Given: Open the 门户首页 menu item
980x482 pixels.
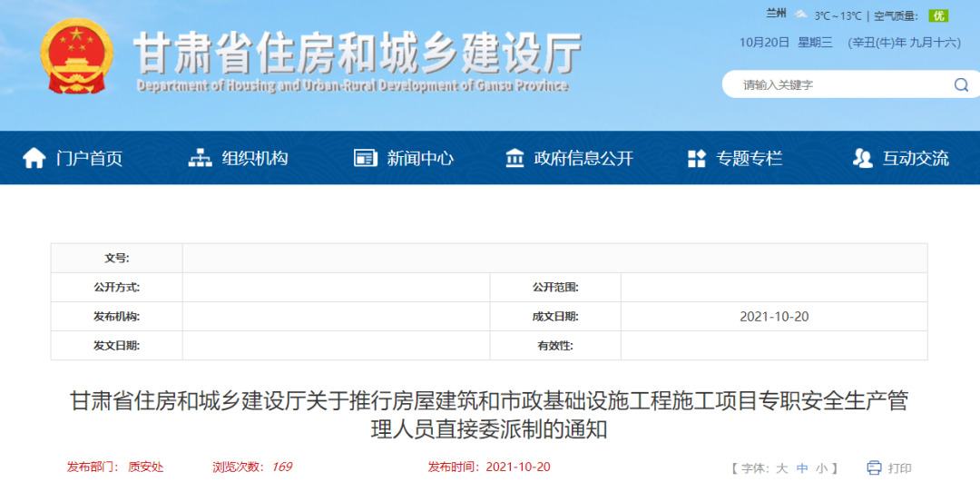Looking at the screenshot, I should click(x=89, y=158).
